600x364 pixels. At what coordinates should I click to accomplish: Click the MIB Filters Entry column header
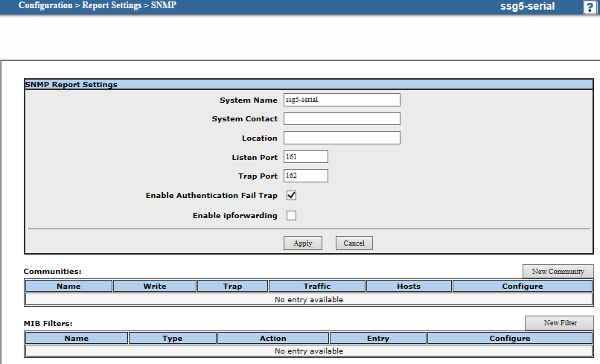tap(378, 338)
